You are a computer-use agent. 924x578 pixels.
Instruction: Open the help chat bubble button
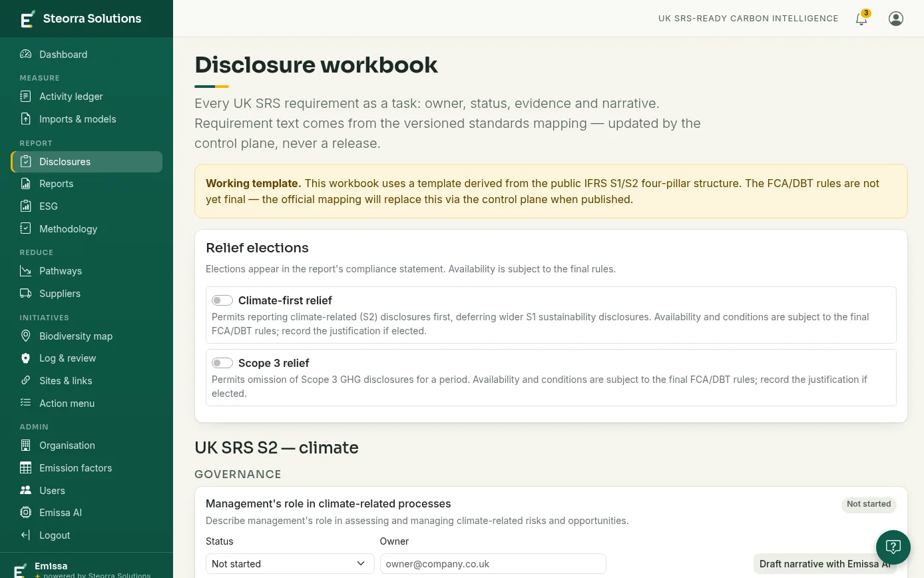(893, 547)
